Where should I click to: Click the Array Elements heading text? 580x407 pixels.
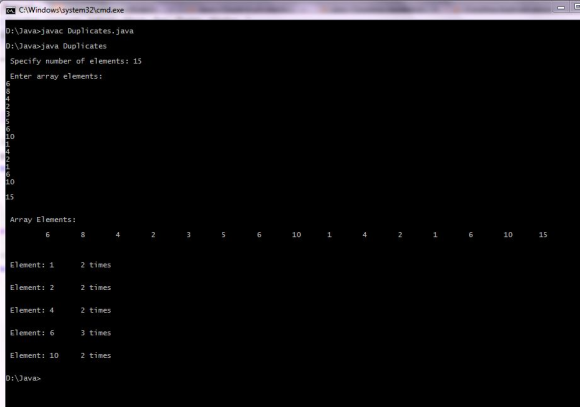tap(43, 220)
